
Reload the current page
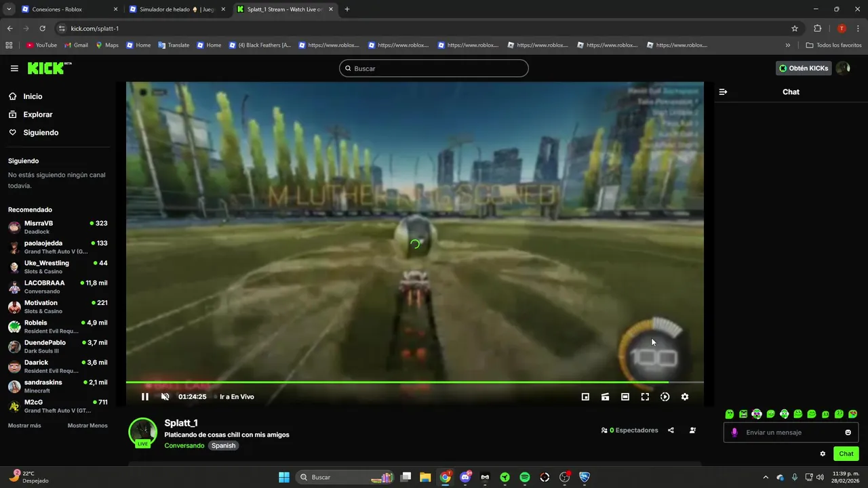click(42, 28)
